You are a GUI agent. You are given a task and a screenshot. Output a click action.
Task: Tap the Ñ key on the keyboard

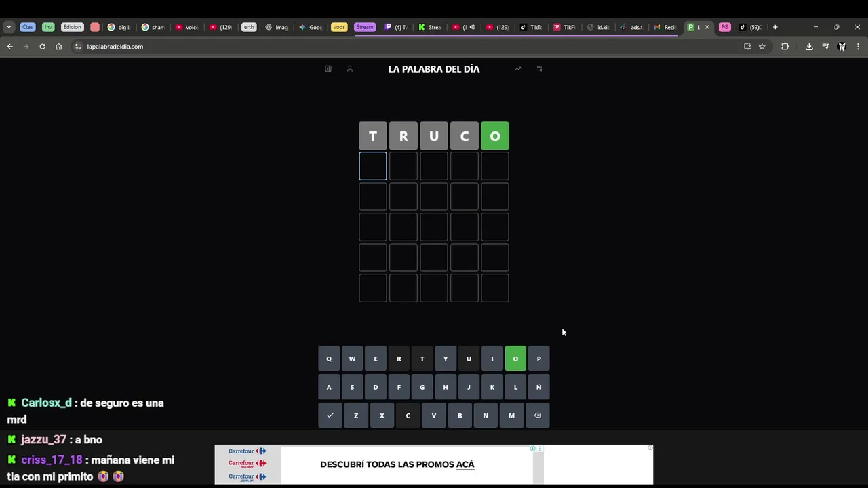[x=539, y=387]
